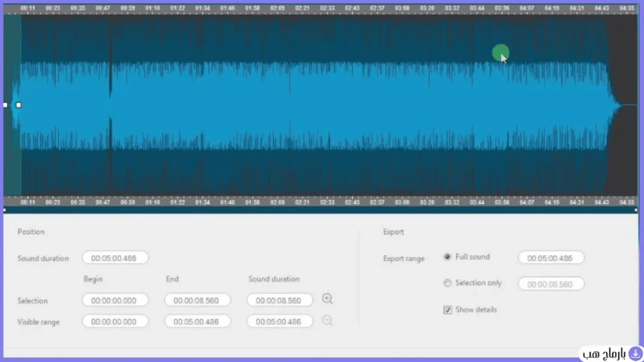The height and width of the screenshot is (362, 644).
Task: Click the Begin column header
Action: [93, 279]
